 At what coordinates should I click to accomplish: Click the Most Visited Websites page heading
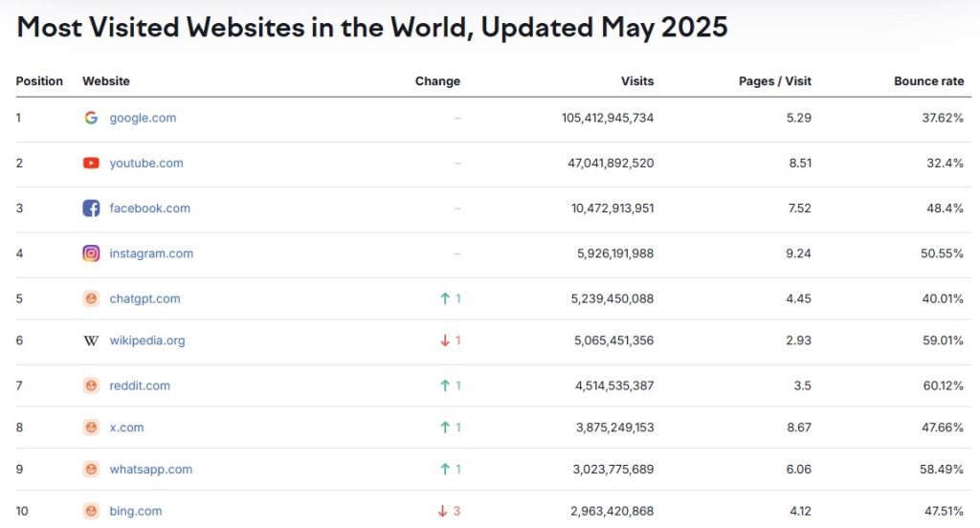point(372,28)
